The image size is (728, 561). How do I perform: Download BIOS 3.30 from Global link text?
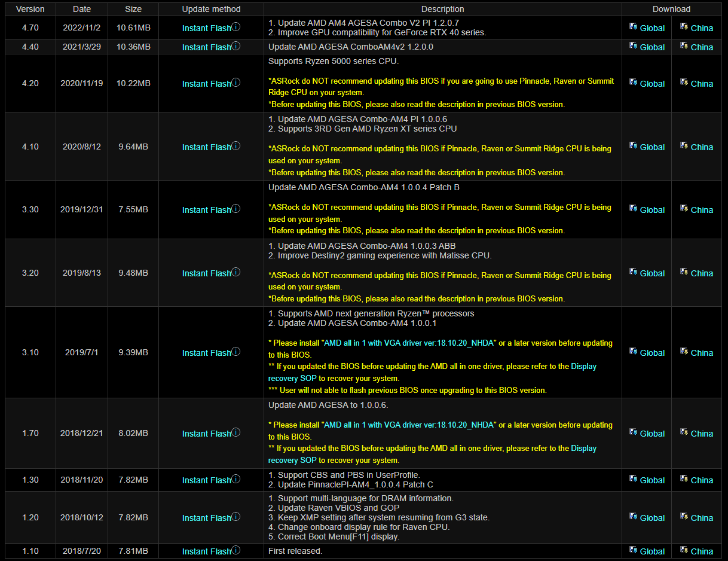tap(652, 210)
